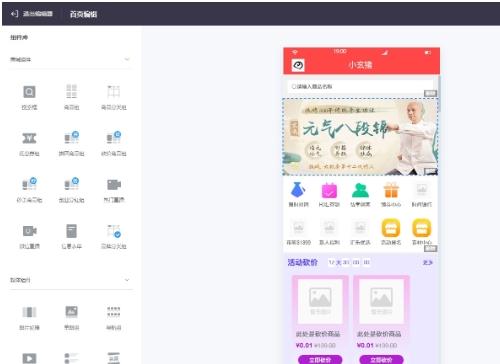Image resolution: width=500 pixels, height=364 pixels.
Task: Add the bulleted list component
Action: pyautogui.click(x=71, y=358)
